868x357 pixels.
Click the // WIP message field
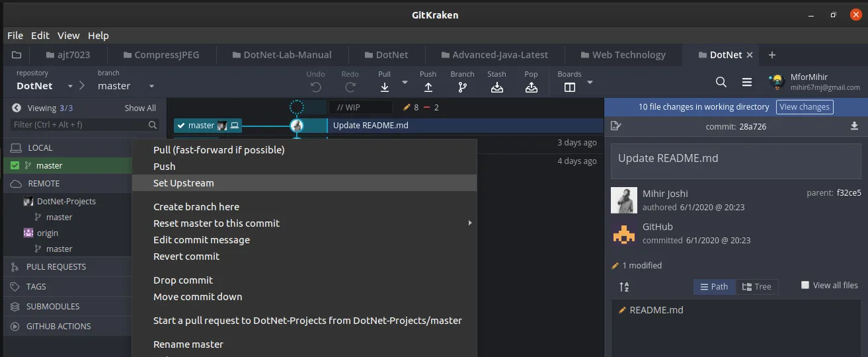click(x=361, y=107)
